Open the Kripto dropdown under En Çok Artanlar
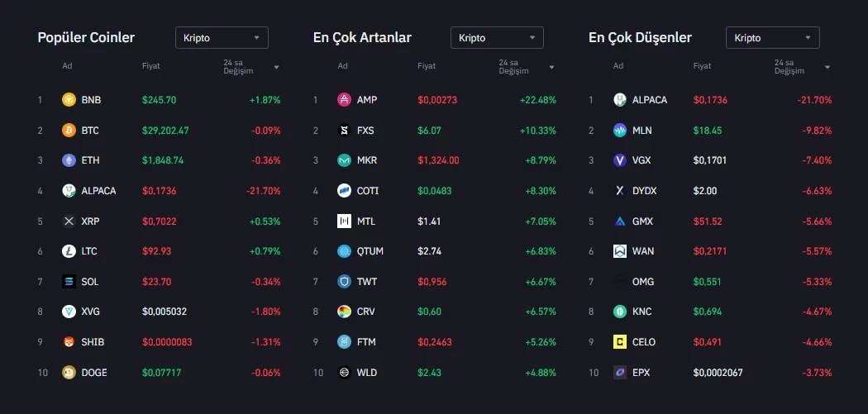 pos(497,37)
